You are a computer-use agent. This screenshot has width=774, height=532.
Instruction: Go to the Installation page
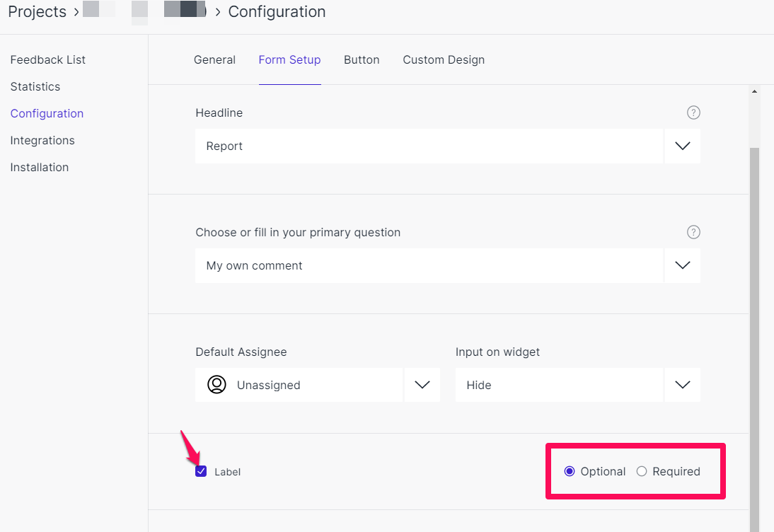(x=40, y=168)
